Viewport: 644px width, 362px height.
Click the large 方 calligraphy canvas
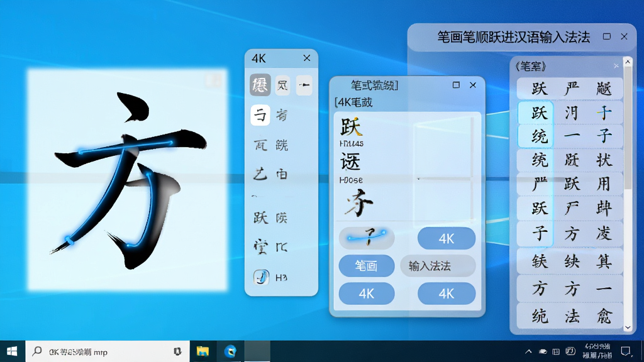tap(127, 180)
